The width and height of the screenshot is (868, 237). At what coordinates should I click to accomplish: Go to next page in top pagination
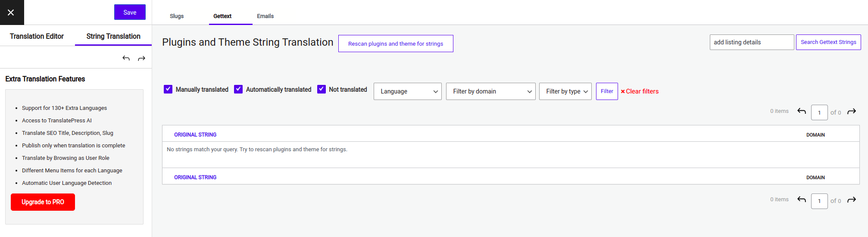pos(852,112)
